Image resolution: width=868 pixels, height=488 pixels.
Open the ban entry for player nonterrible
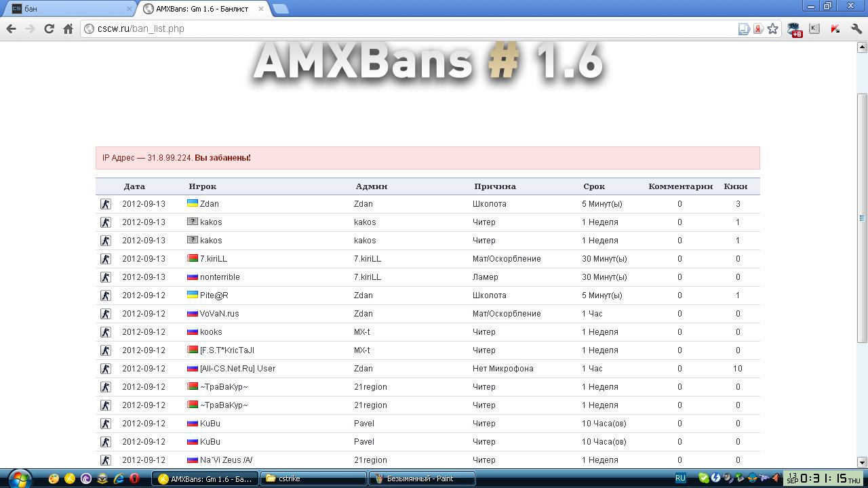[220, 277]
